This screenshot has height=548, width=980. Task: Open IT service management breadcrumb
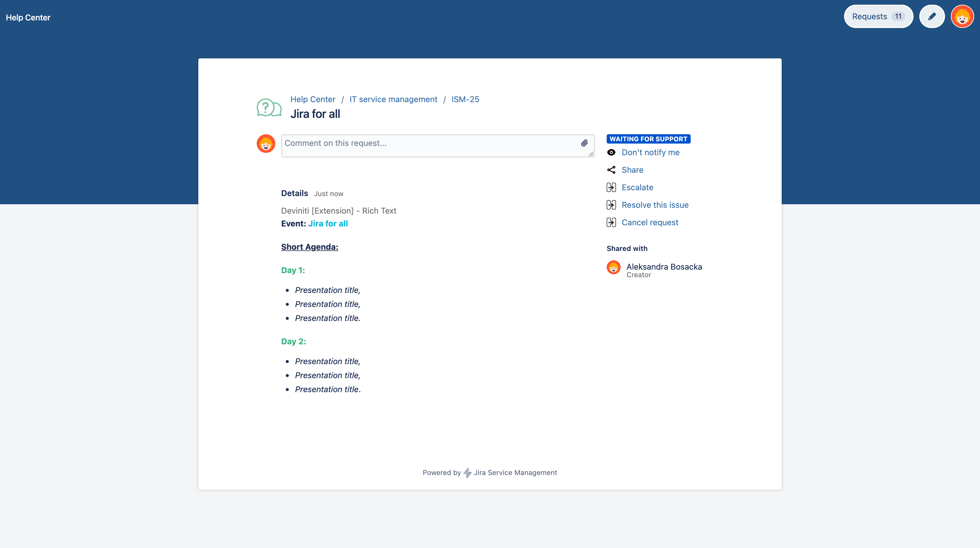(393, 99)
